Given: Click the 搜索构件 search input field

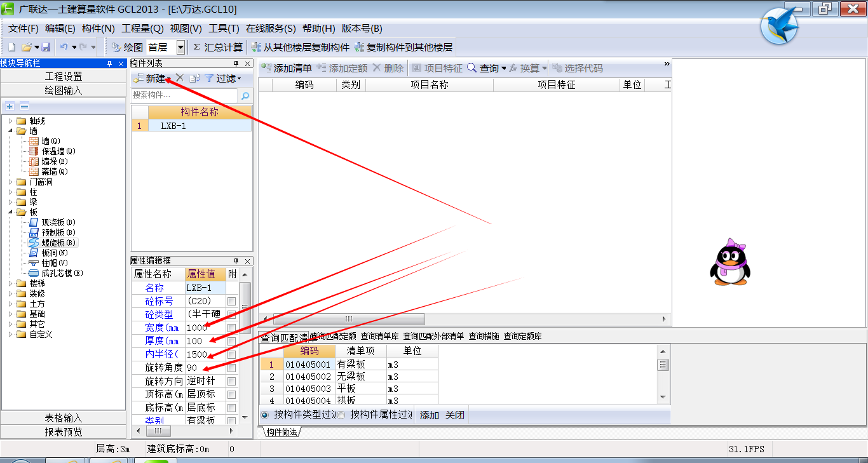Looking at the screenshot, I should point(184,95).
